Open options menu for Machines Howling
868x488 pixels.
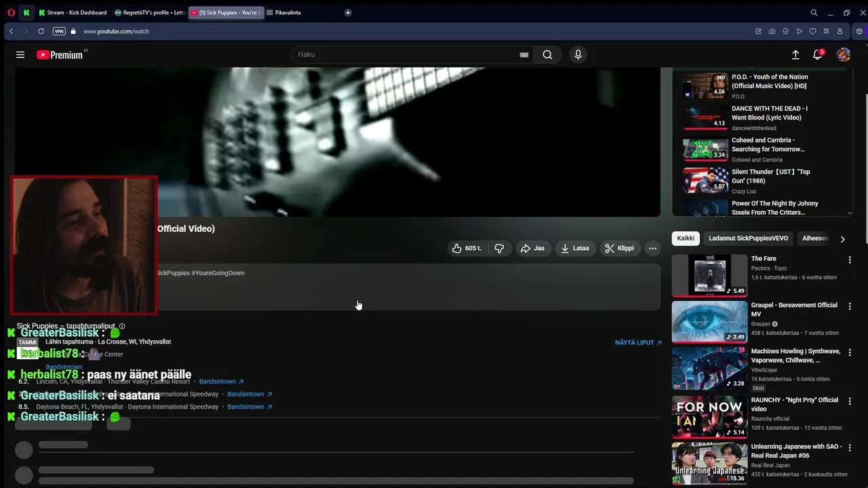point(850,352)
